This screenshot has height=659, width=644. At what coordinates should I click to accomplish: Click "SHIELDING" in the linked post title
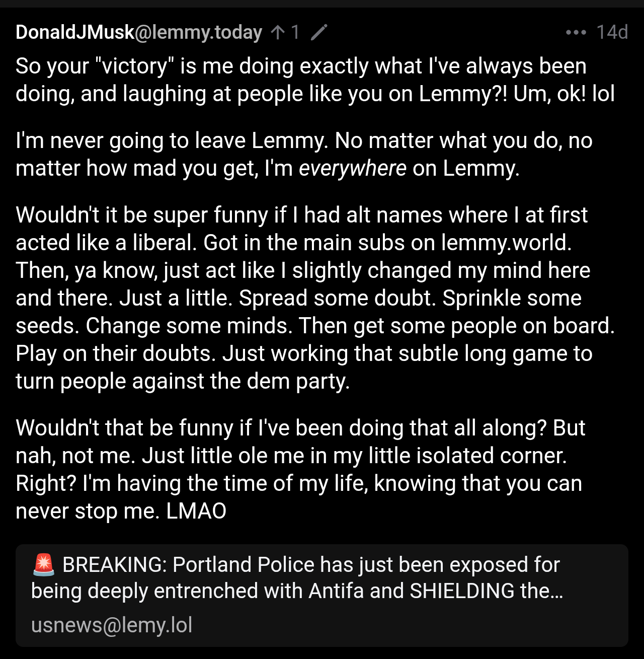click(x=462, y=591)
